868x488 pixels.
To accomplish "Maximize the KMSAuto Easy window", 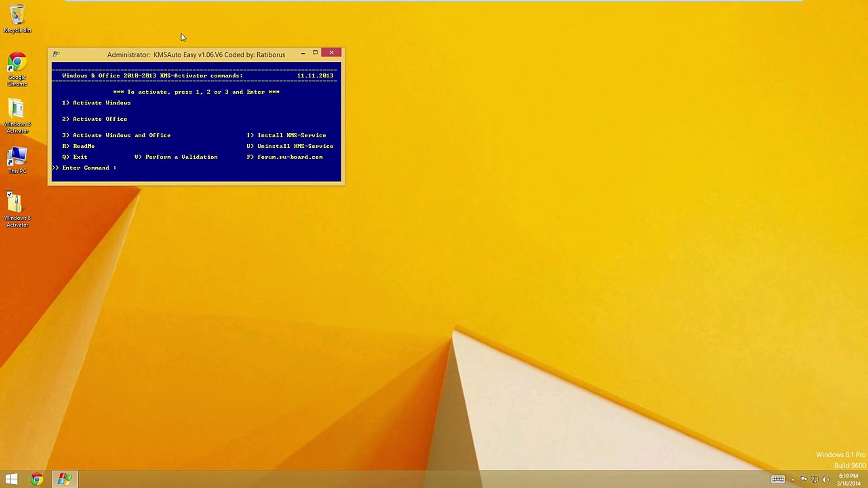I will [315, 52].
